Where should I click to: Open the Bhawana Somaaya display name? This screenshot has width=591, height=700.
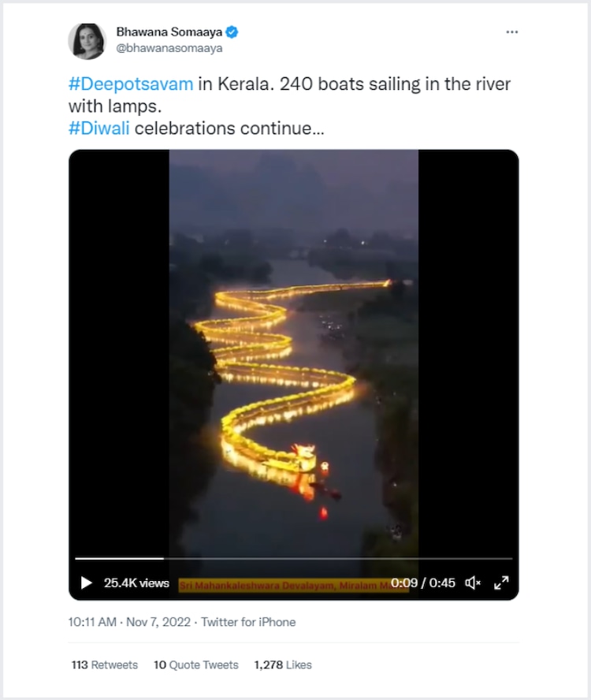(x=169, y=32)
